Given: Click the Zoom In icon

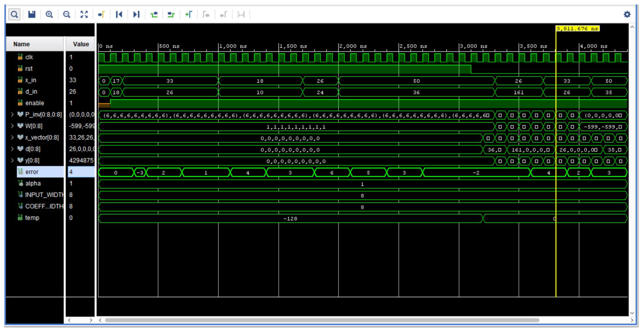Looking at the screenshot, I should click(49, 14).
